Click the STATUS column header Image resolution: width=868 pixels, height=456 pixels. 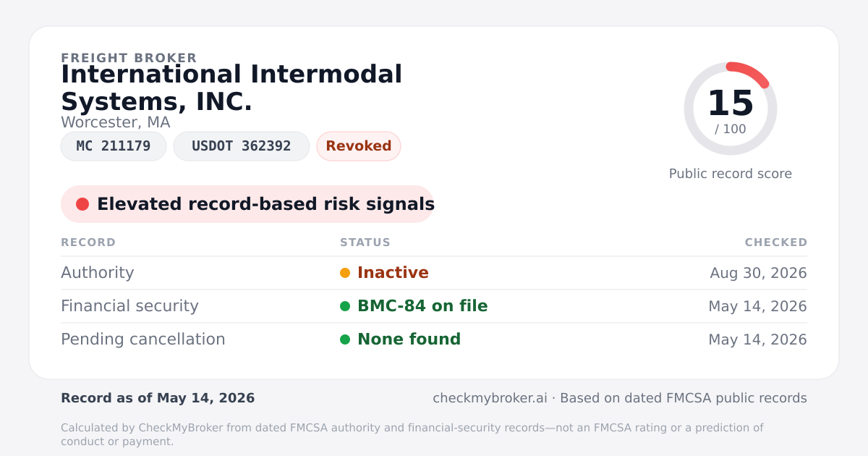365,242
